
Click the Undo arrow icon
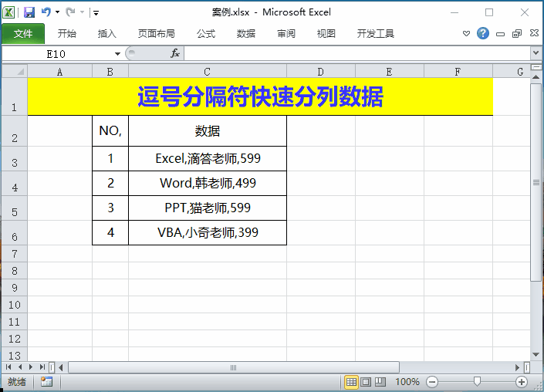(x=46, y=12)
